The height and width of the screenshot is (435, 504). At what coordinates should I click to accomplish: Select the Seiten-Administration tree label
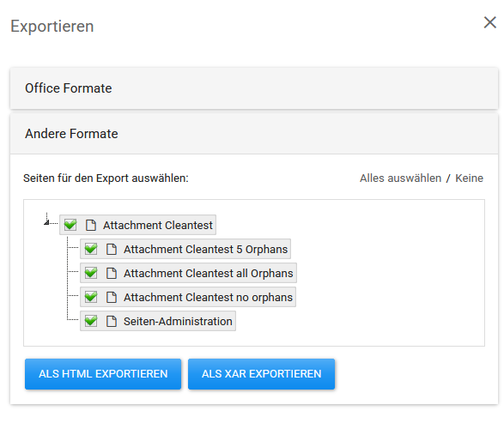click(x=178, y=321)
